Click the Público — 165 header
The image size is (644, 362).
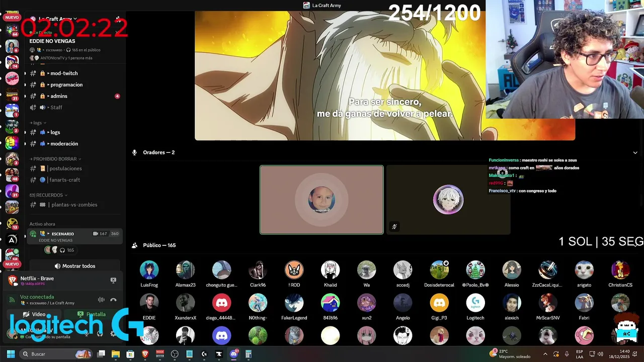159,245
